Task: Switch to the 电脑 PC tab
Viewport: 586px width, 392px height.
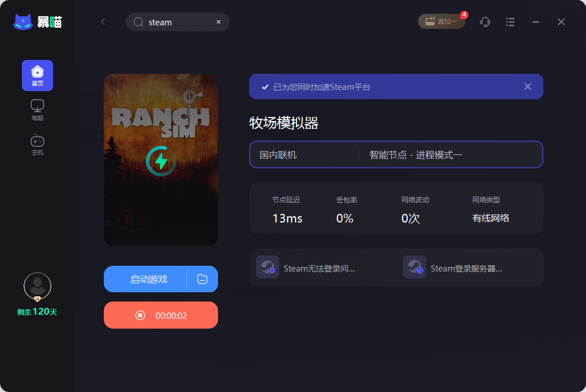Action: (37, 110)
